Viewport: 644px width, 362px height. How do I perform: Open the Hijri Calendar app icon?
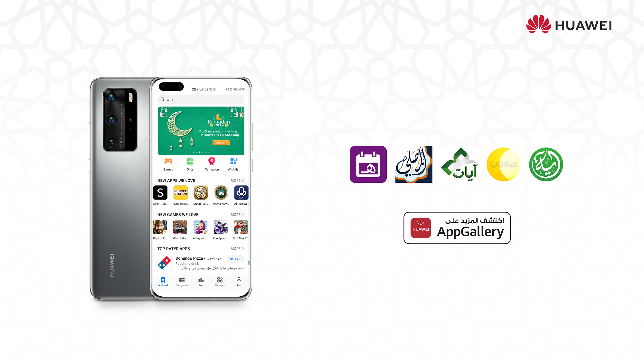[x=368, y=164]
